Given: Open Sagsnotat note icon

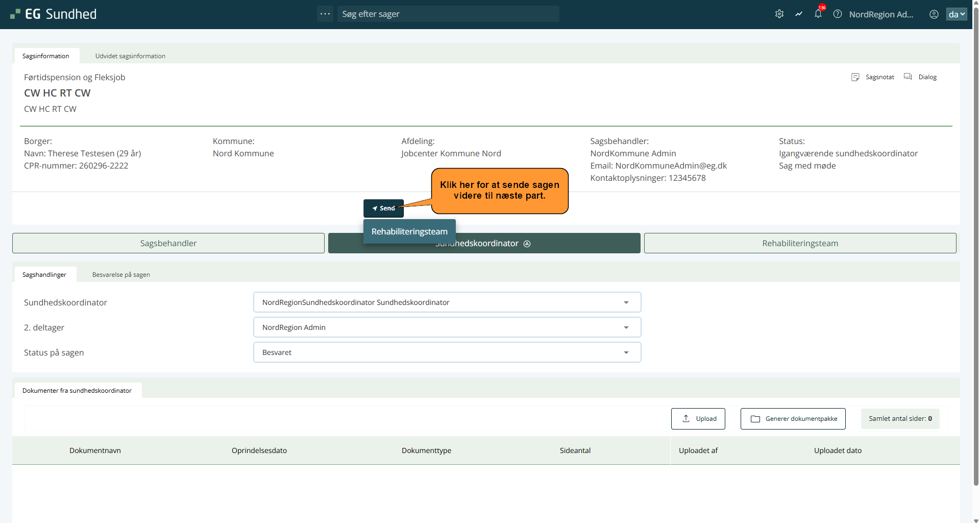Looking at the screenshot, I should (x=855, y=77).
